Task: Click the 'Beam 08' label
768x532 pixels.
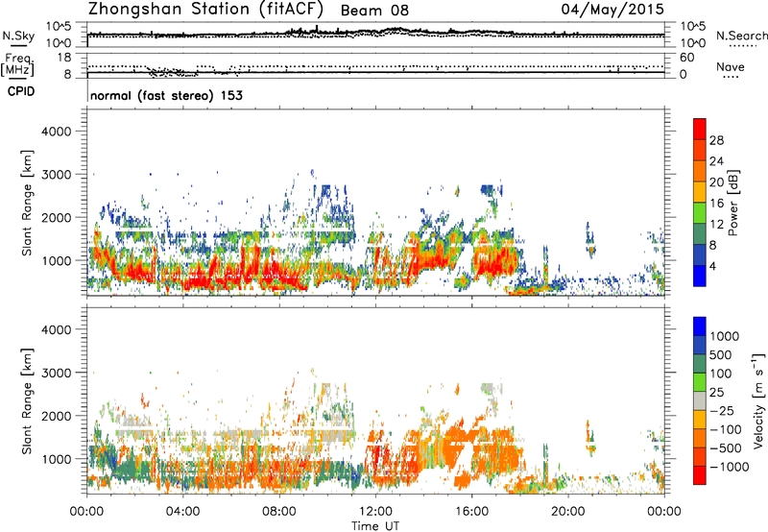Action: click(374, 11)
